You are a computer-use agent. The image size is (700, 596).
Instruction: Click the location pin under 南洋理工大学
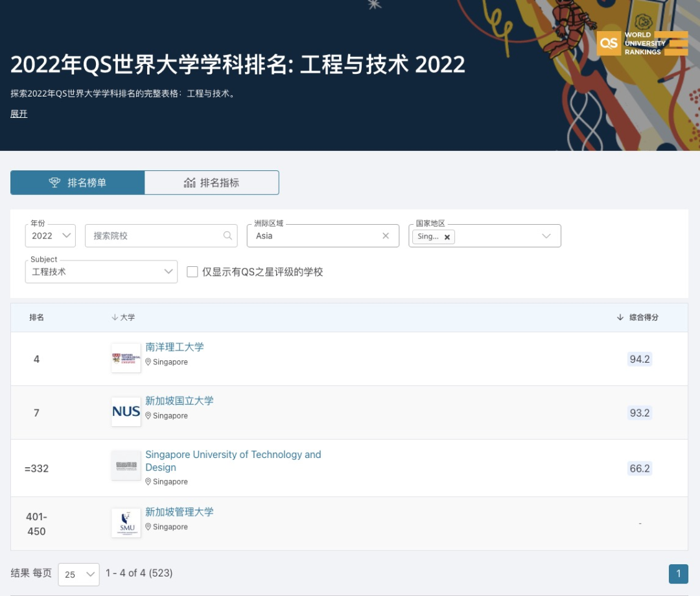pos(148,361)
